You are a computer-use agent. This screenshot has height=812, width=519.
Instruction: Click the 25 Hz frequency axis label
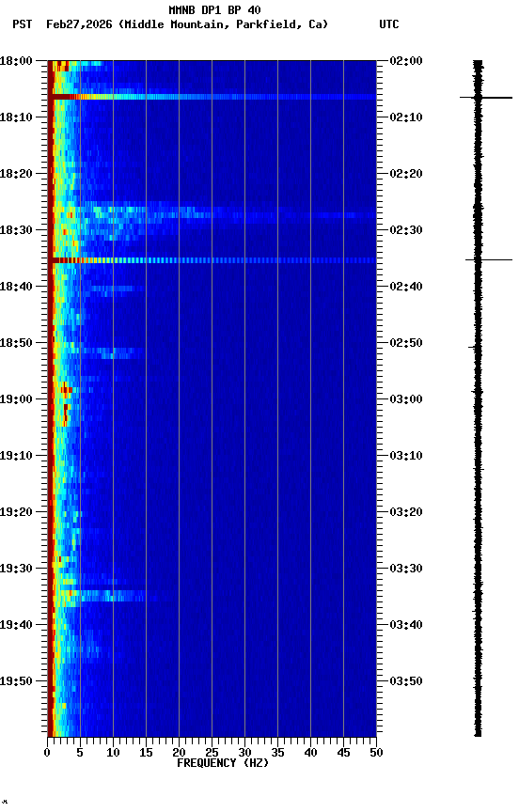point(212,753)
